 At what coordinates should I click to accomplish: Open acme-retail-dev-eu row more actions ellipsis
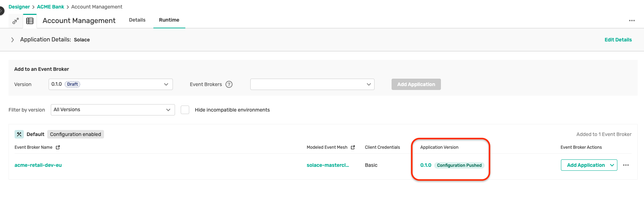[x=626, y=165]
